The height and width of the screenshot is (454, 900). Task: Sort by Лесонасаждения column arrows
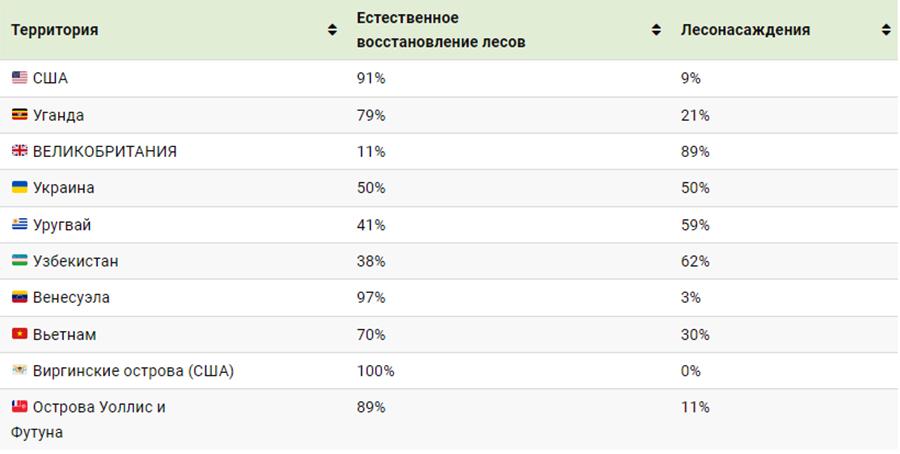(x=886, y=30)
